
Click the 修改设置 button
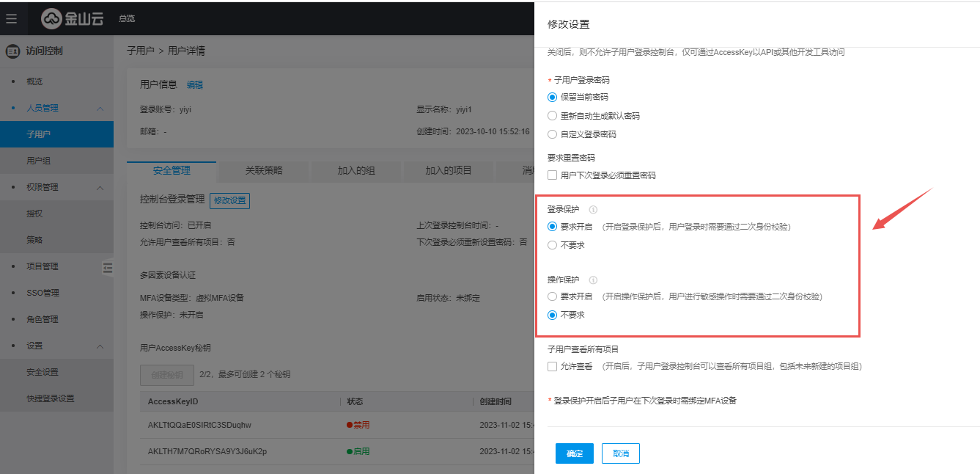[x=229, y=200]
